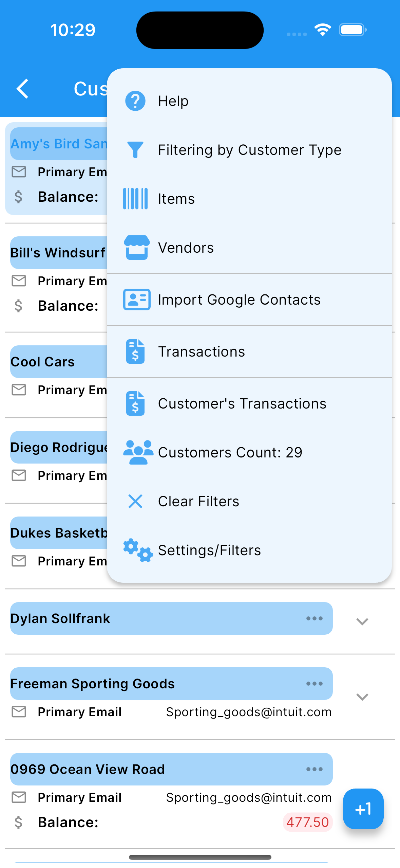Tap the Settings/Filters gears icon
Screen dimensions: 400x868
(138, 550)
